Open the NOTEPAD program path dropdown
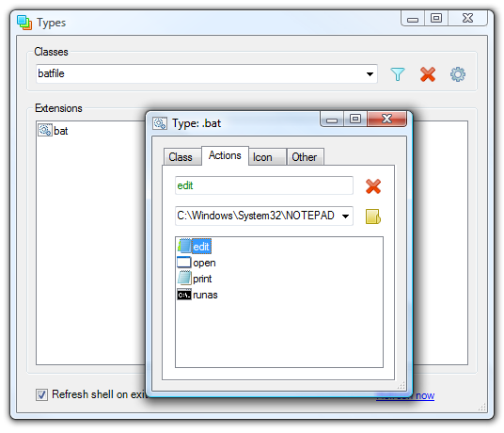504x433 pixels. [x=345, y=216]
